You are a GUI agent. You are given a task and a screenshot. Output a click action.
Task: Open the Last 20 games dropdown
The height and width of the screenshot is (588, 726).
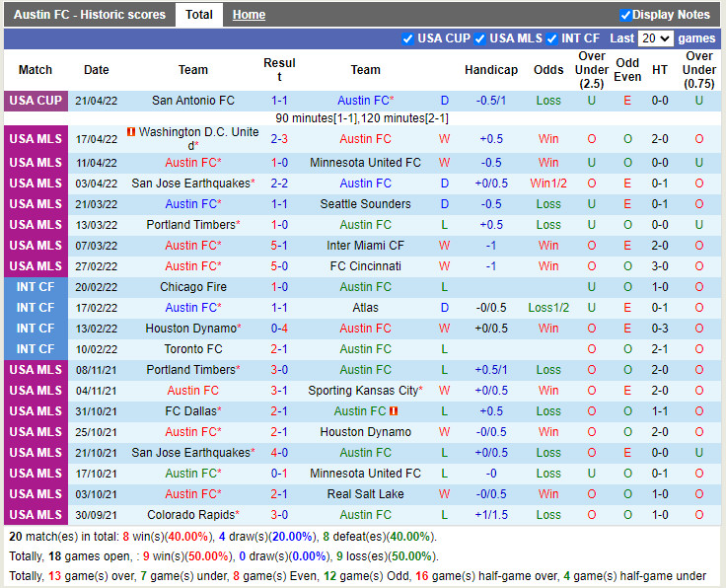pyautogui.click(x=655, y=38)
